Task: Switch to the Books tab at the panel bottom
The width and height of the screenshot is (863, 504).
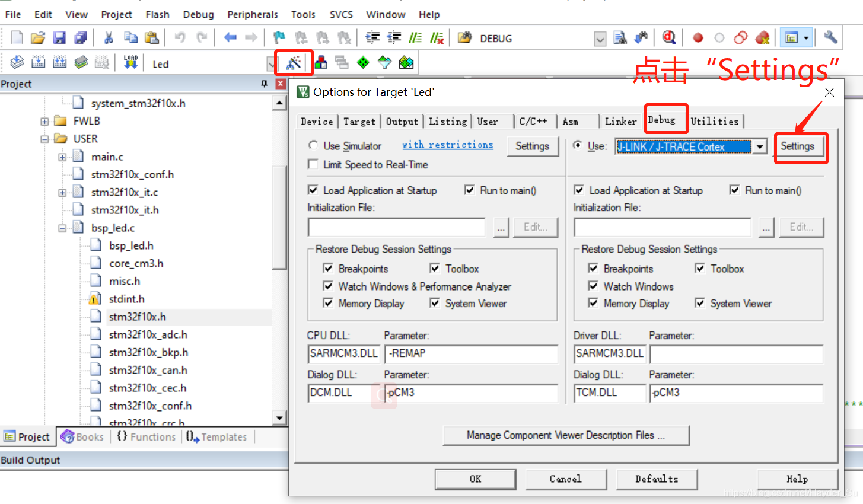Action: 82,436
